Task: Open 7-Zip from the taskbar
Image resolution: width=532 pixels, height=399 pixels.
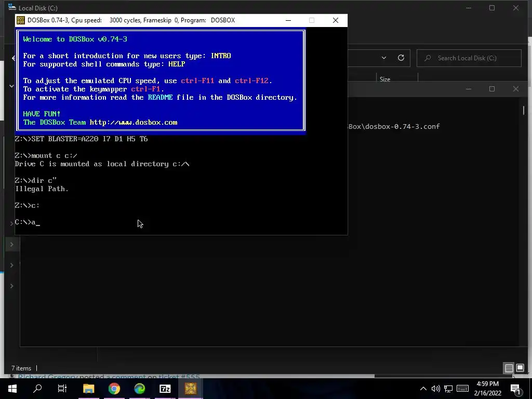Action: click(165, 389)
